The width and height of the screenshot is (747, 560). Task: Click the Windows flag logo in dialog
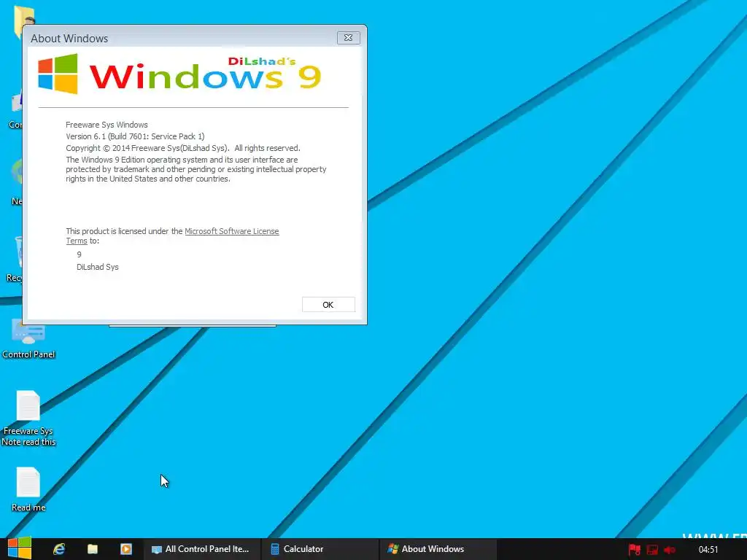coord(58,74)
